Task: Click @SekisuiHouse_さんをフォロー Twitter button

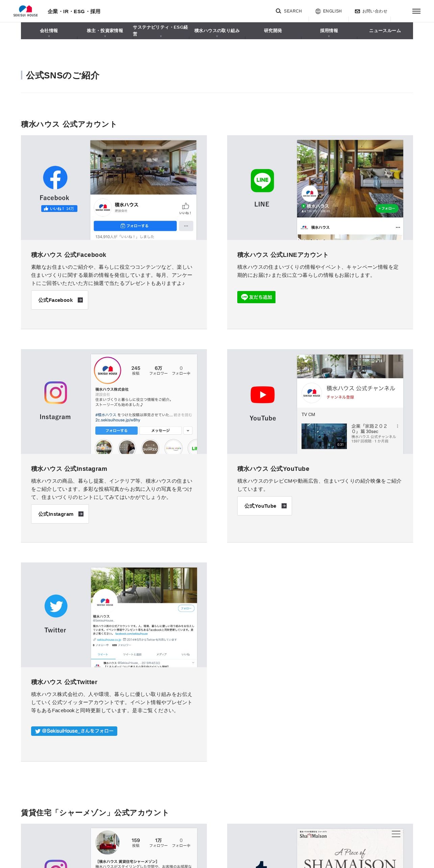Action: pyautogui.click(x=74, y=731)
